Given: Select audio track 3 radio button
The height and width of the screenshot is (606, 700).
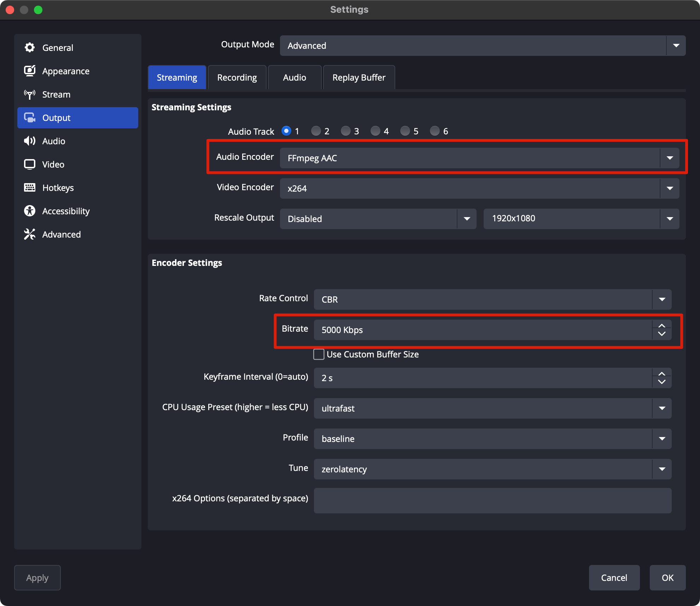Looking at the screenshot, I should 346,131.
